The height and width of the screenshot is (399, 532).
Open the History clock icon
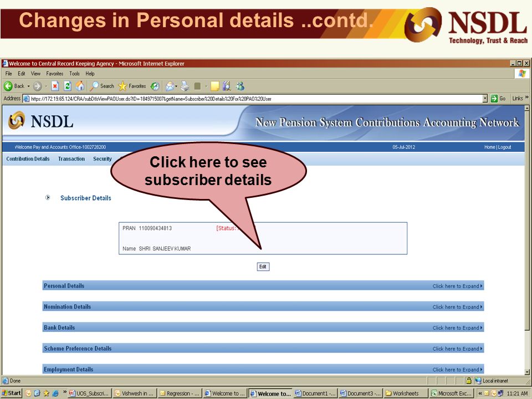coord(155,86)
